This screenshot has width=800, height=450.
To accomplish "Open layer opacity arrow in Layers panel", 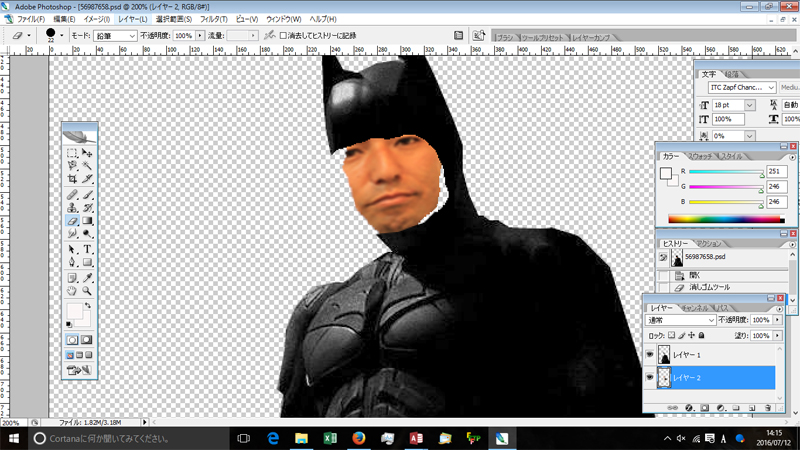I will pyautogui.click(x=777, y=320).
